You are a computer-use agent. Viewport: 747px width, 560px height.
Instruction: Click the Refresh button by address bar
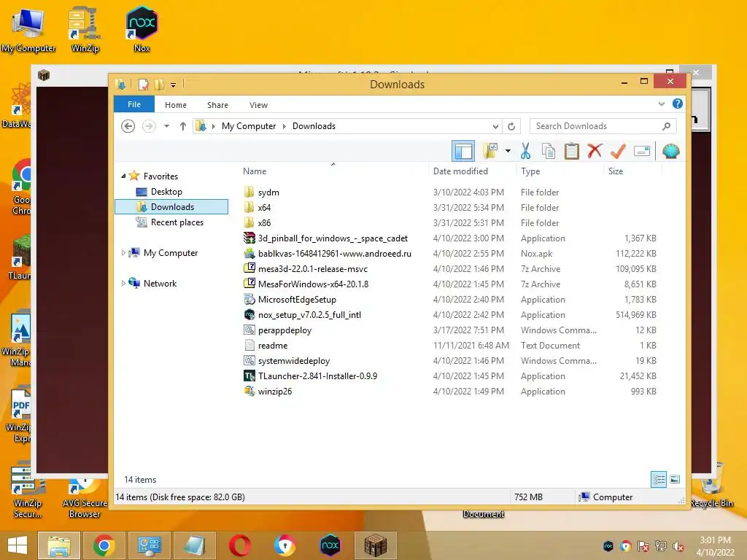click(511, 126)
